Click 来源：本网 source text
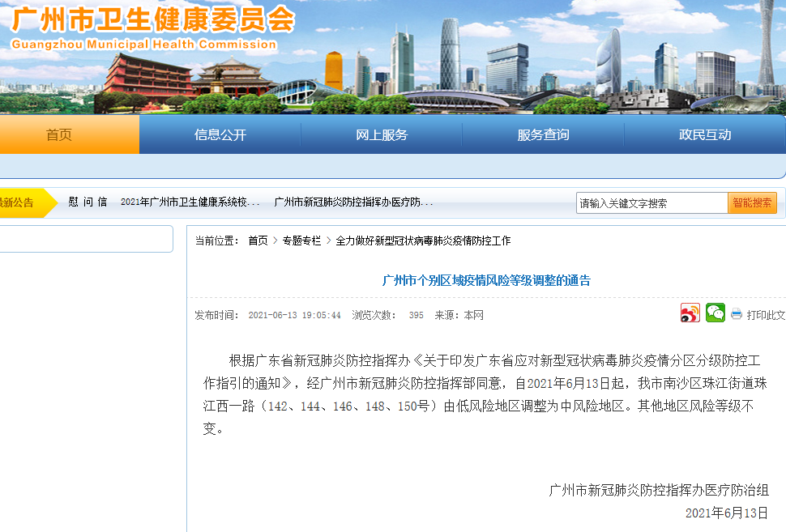The image size is (786, 532). pyautogui.click(x=459, y=315)
